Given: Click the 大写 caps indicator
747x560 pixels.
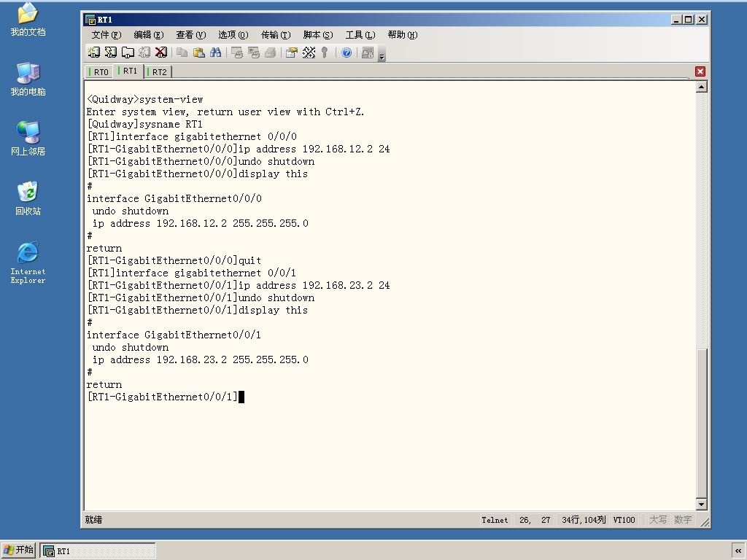Looking at the screenshot, I should point(658,520).
